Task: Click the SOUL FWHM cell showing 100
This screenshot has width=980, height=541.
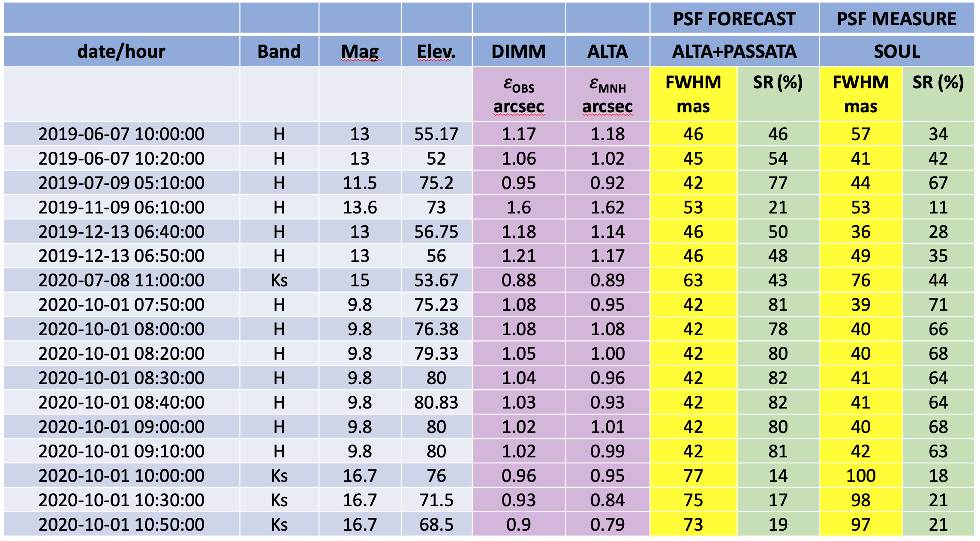Action: [860, 476]
